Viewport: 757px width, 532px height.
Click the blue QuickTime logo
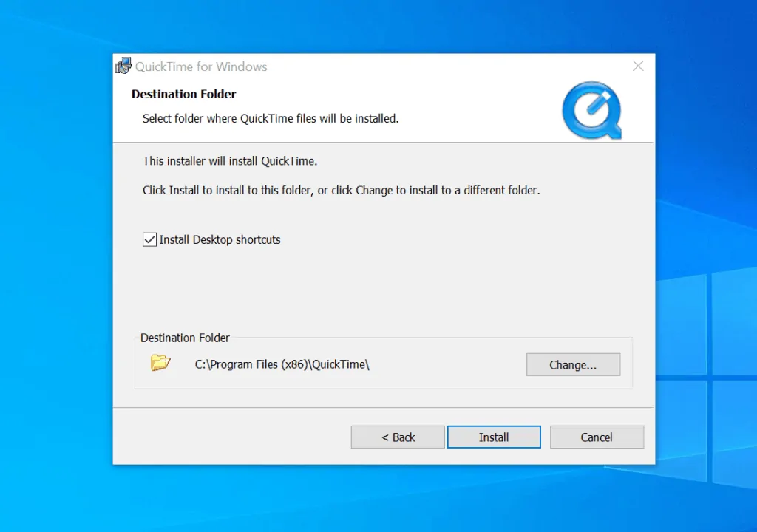[591, 111]
